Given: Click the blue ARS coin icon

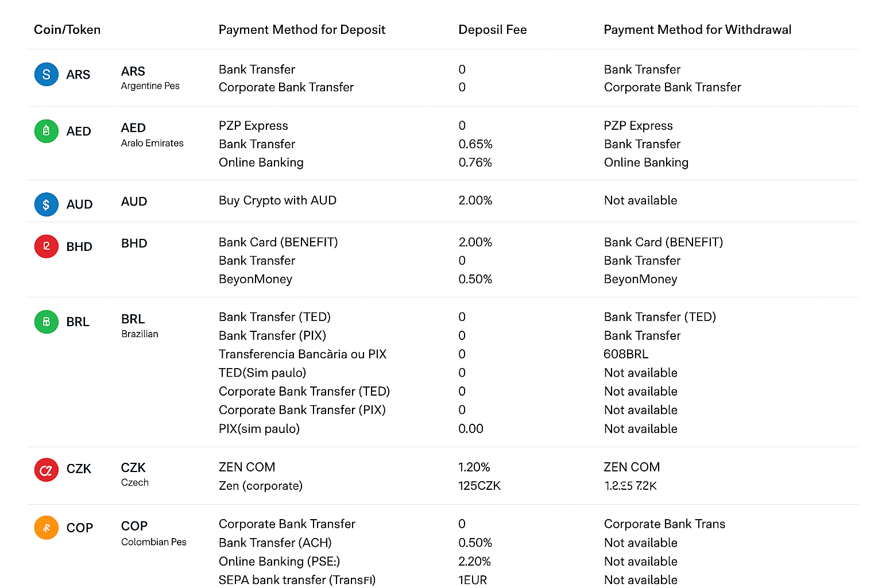Looking at the screenshot, I should click(47, 75).
